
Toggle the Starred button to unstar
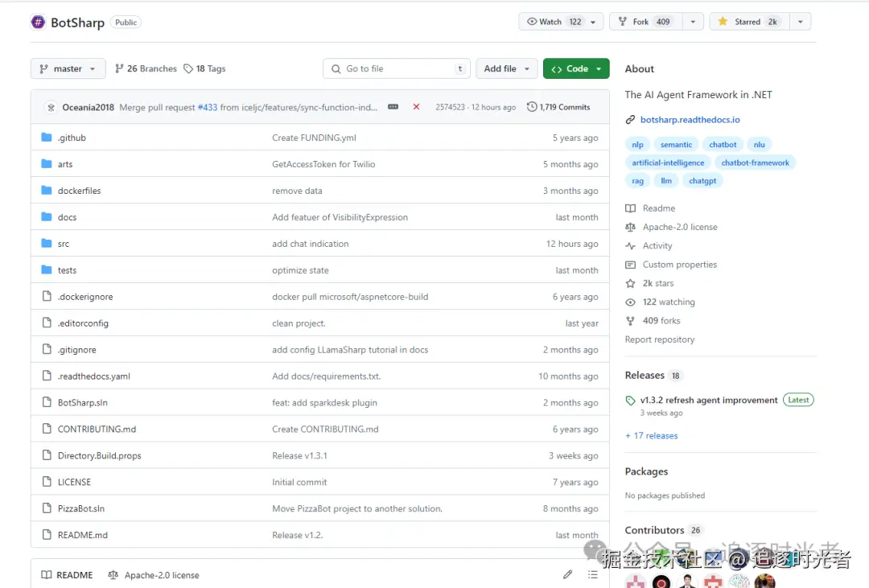coord(749,22)
